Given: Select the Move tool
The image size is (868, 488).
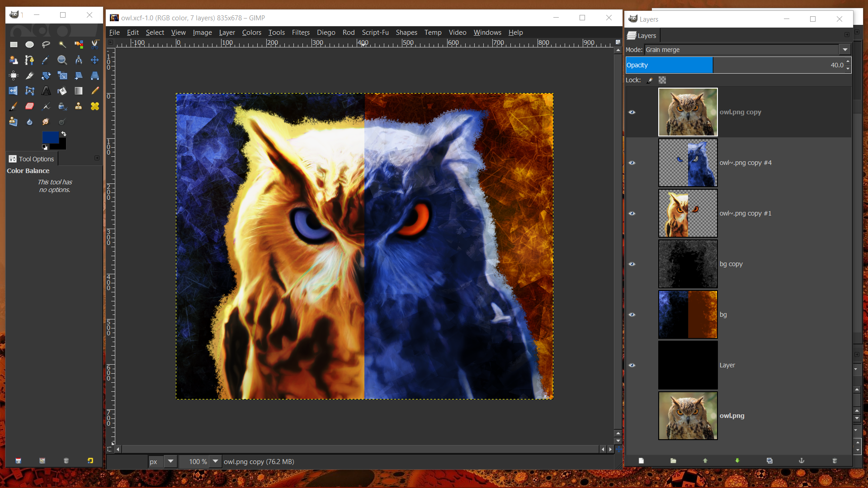Looking at the screenshot, I should click(x=95, y=60).
